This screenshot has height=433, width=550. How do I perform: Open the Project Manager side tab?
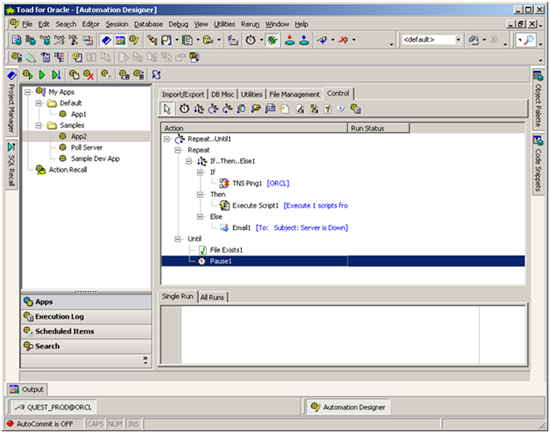pyautogui.click(x=11, y=102)
